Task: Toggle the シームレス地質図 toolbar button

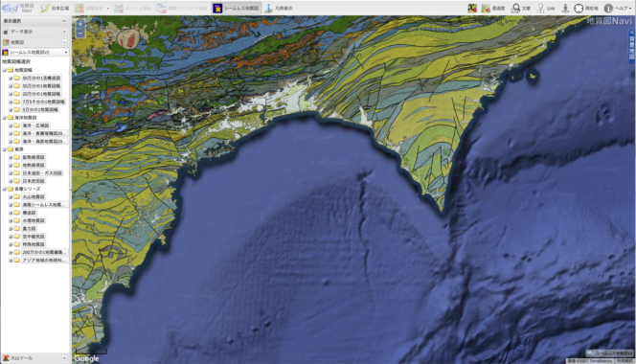Action: (x=237, y=8)
